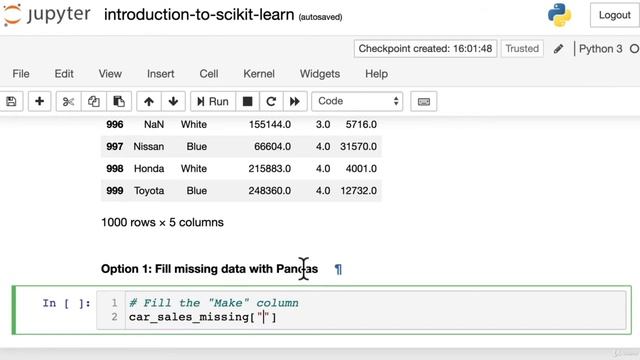Click the price value 31570.0
640x360 pixels.
(358, 147)
